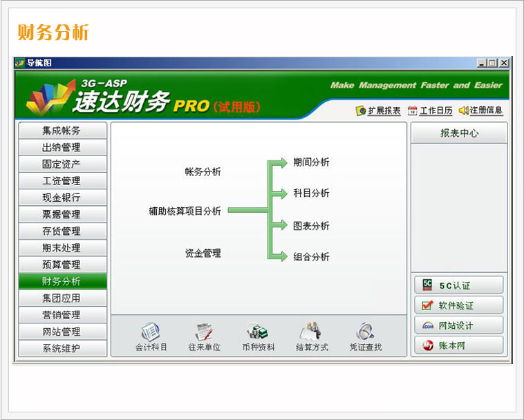Go to 系统维护 in sidebar
This screenshot has width=524, height=420.
click(x=62, y=348)
